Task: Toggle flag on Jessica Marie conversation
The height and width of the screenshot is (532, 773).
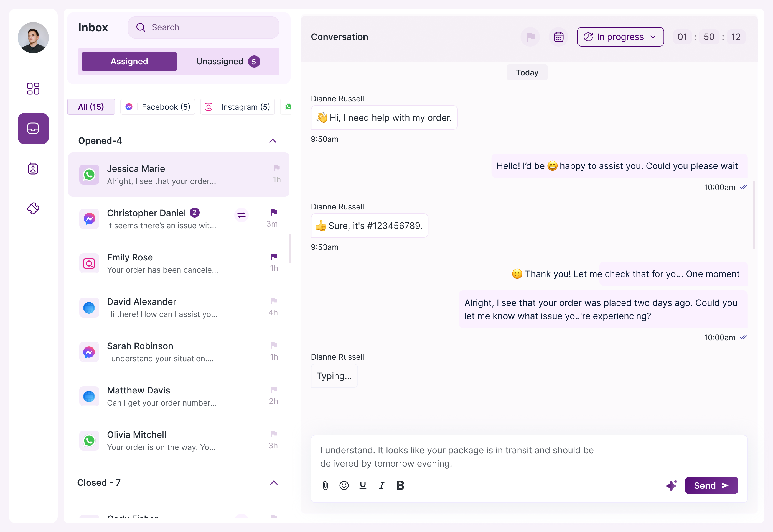Action: coord(276,168)
